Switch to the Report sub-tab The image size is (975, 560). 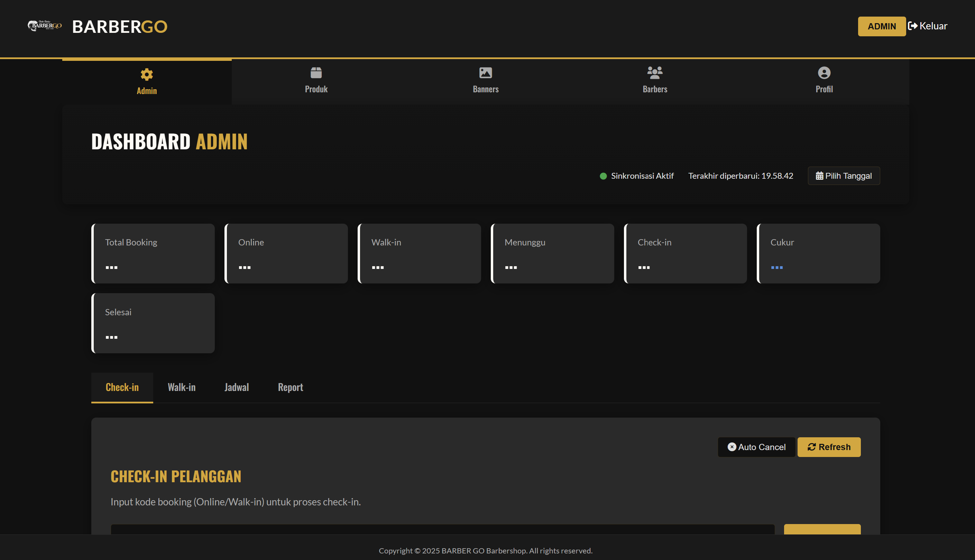291,387
